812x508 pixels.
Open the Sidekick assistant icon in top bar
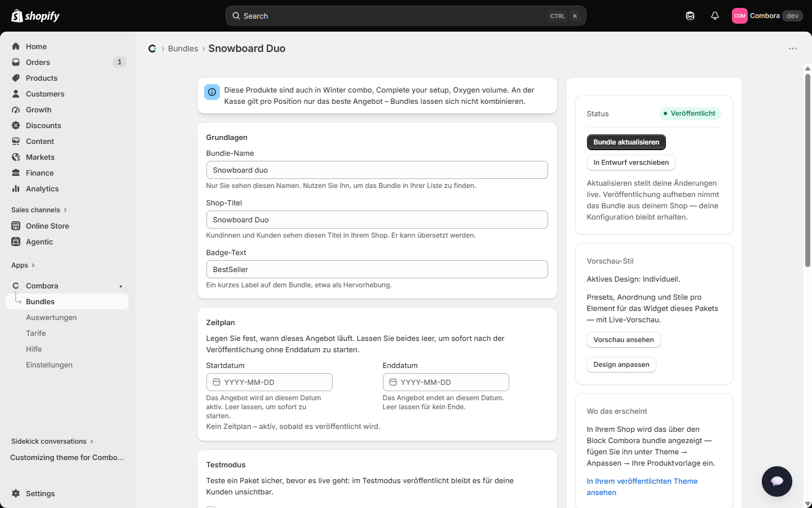[x=690, y=16]
